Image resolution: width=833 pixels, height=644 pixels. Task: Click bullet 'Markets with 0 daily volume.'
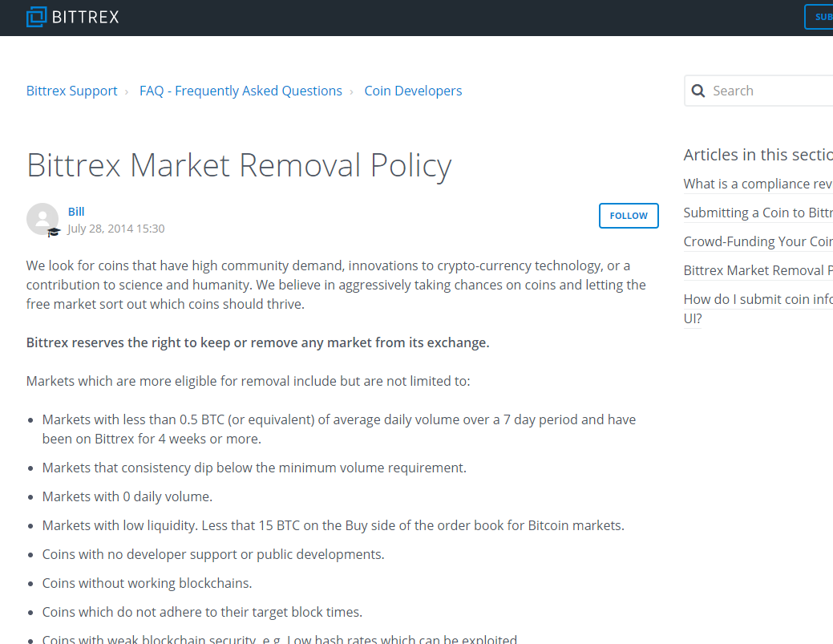127,496
